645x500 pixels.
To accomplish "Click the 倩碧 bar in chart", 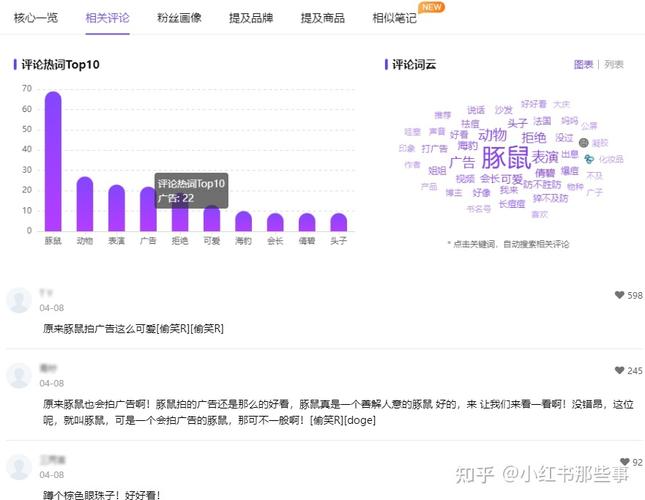I will (307, 222).
